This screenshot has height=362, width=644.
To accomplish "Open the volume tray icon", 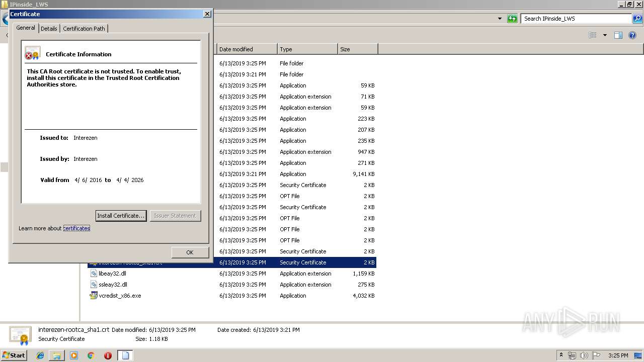I will pos(584,355).
